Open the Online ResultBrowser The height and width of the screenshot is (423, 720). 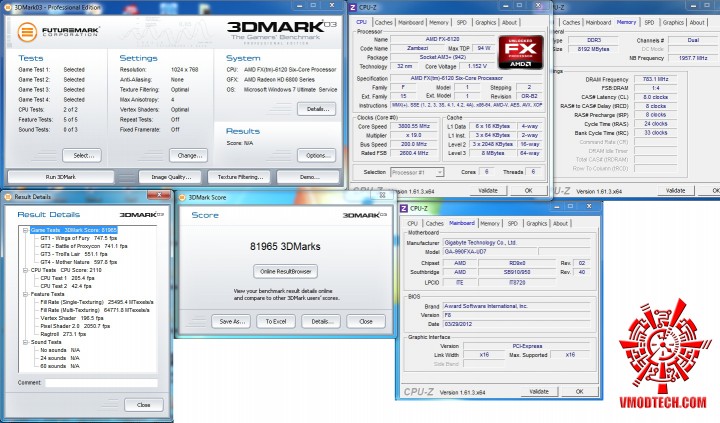(x=286, y=271)
